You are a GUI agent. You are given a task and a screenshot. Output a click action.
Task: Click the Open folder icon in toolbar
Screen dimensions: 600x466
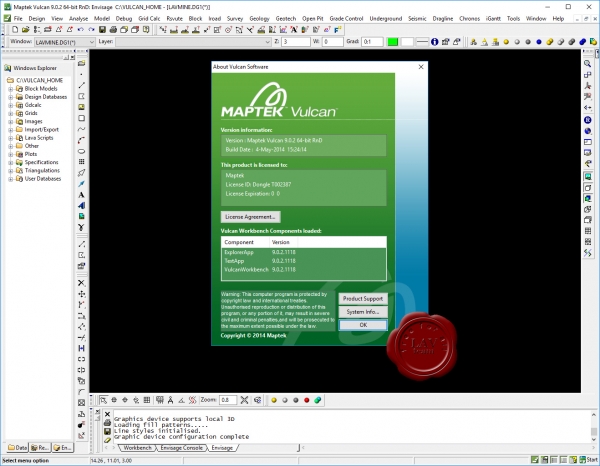[26, 29]
